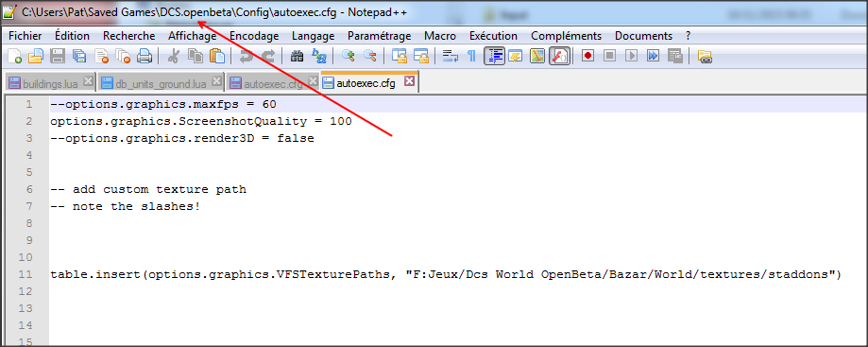This screenshot has width=868, height=347.
Task: Click the comment "-- note the slashes!"
Action: click(x=125, y=206)
